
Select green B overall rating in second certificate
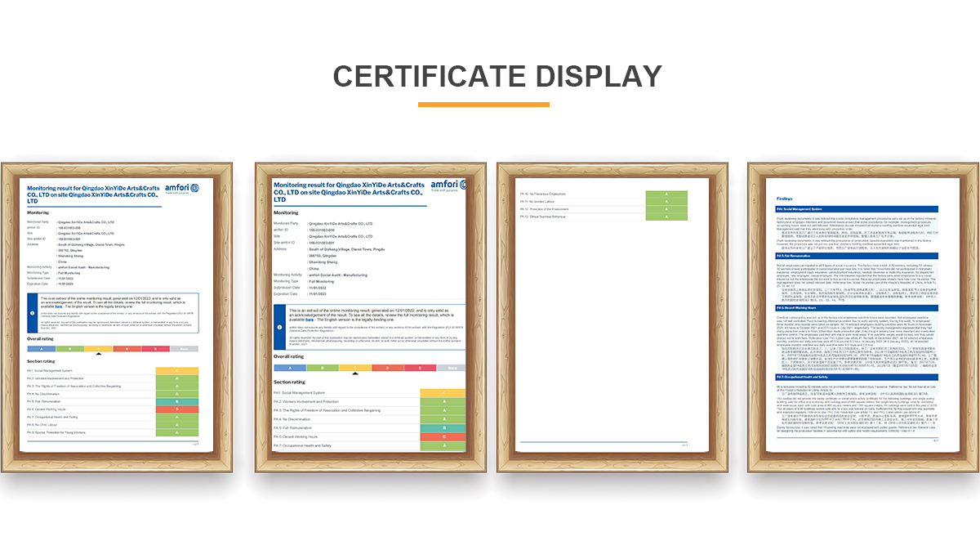coord(323,368)
